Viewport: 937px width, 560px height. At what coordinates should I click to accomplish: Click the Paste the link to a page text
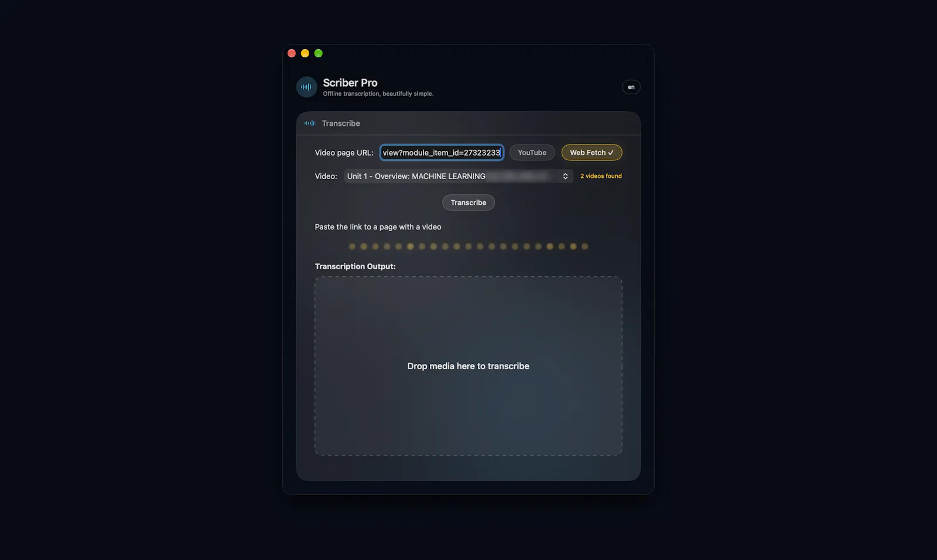[378, 227]
